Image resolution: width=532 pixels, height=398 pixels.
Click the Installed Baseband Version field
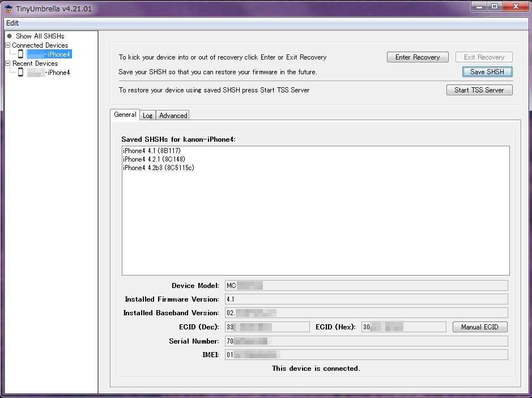(366, 313)
